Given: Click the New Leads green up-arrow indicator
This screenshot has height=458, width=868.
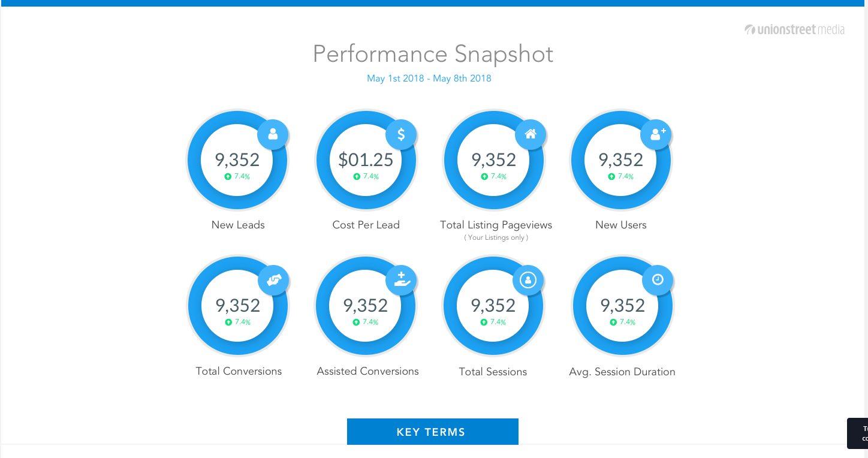Looking at the screenshot, I should [x=228, y=177].
